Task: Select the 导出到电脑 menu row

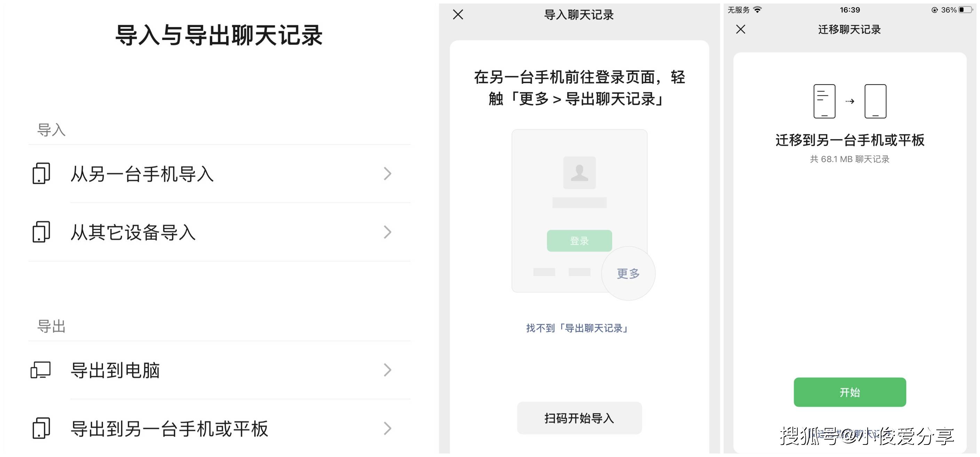Action: click(220, 370)
